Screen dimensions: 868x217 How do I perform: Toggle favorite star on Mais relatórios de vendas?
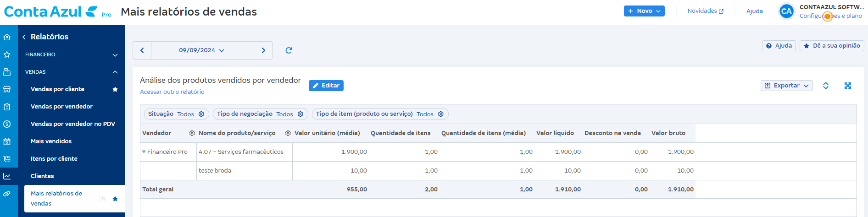115,199
